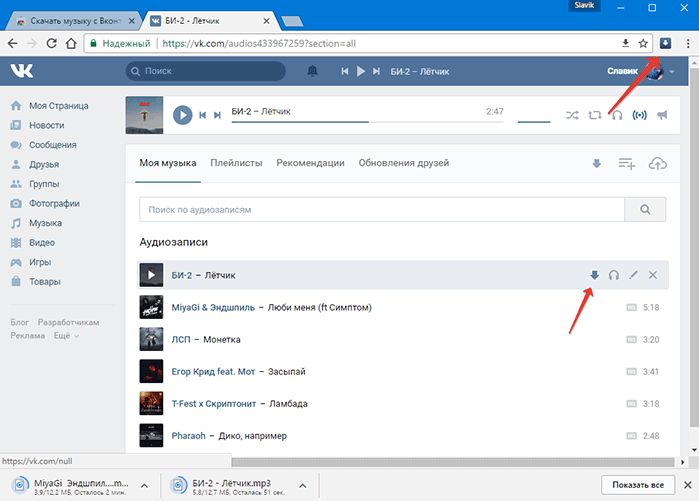Click the magnifier search audio button
The image size is (699, 501).
click(645, 209)
